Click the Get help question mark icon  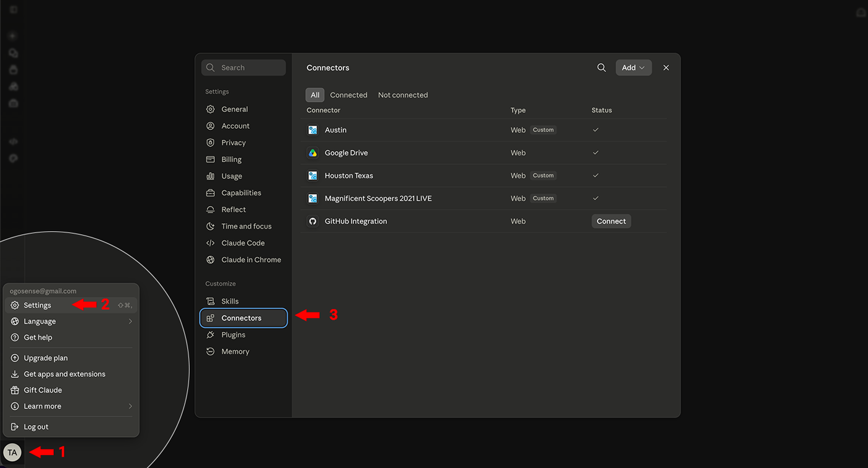(x=15, y=337)
